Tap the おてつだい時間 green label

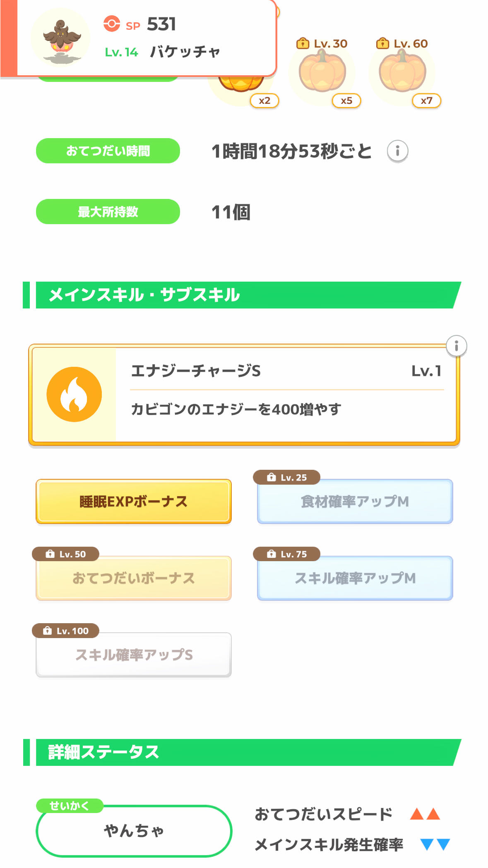tap(108, 151)
